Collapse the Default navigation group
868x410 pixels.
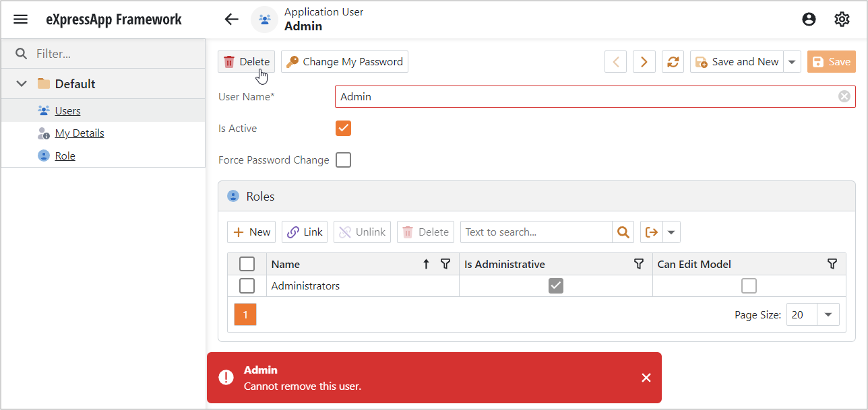click(x=22, y=83)
